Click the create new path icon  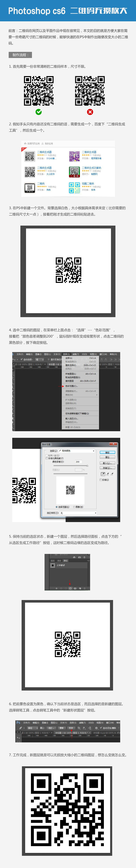pyautogui.click(x=80, y=588)
